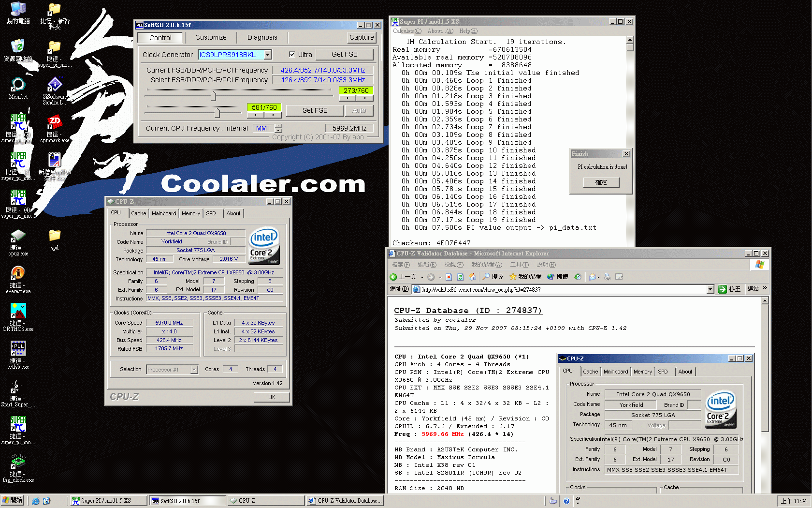This screenshot has width=812, height=508.
Task: Select the thg_clock.exe desktop shortcut
Action: coord(18,468)
